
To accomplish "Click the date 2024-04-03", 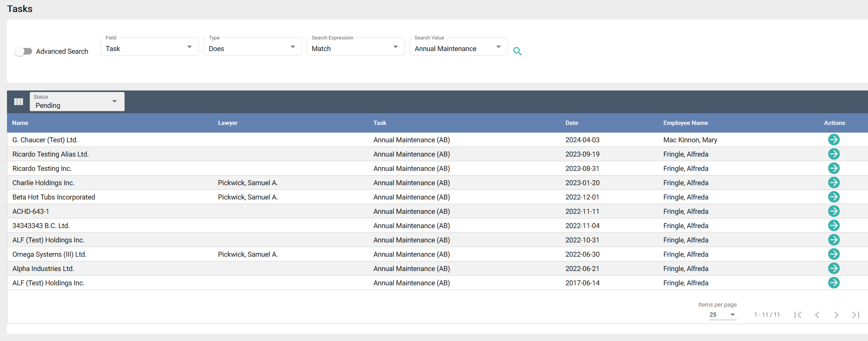I will coord(583,140).
